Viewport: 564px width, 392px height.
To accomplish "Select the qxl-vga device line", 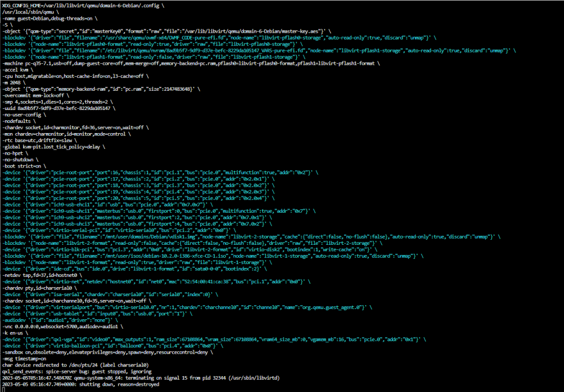I will tap(214, 340).
